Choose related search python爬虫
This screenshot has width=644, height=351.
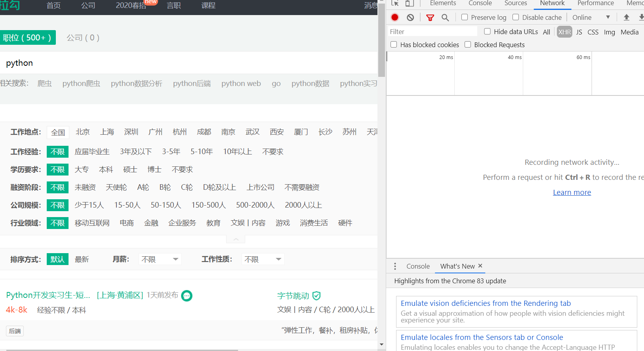(x=81, y=84)
